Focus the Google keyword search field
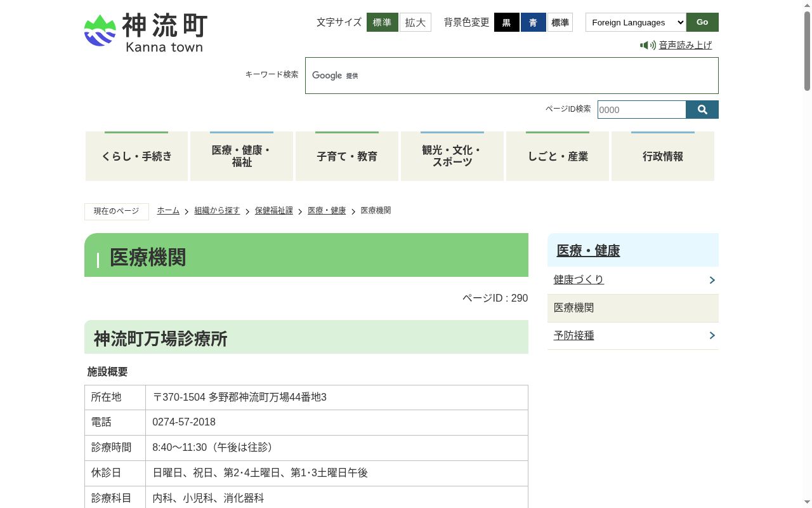812x508 pixels. [512, 76]
